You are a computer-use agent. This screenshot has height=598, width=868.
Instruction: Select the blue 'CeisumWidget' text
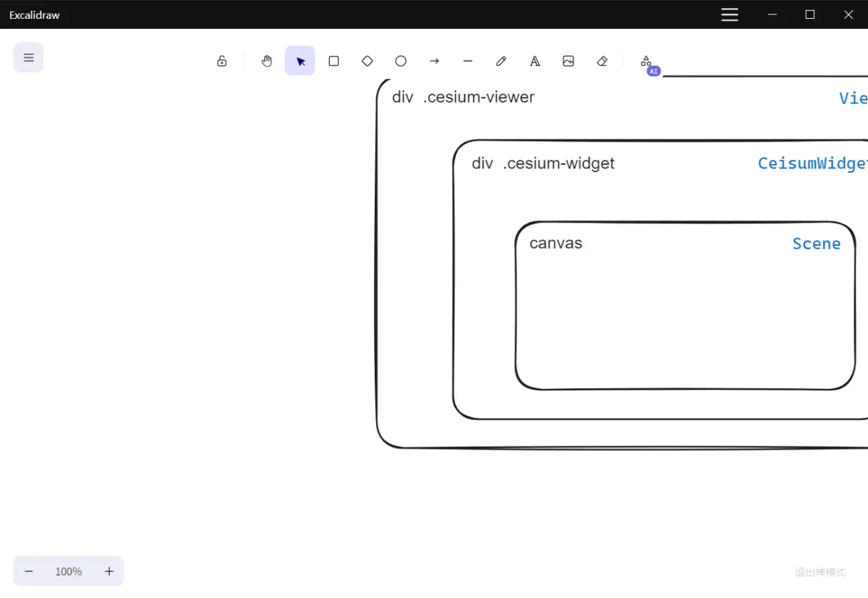[813, 163]
